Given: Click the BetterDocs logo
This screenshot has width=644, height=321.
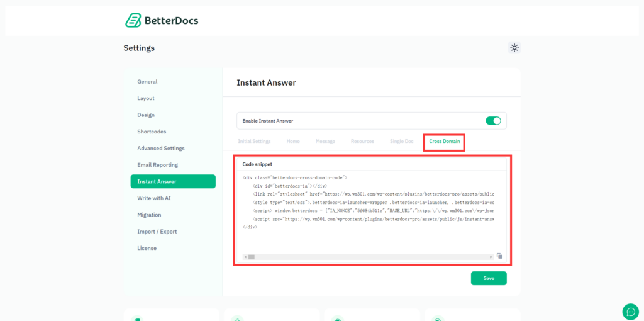Looking at the screenshot, I should click(162, 20).
